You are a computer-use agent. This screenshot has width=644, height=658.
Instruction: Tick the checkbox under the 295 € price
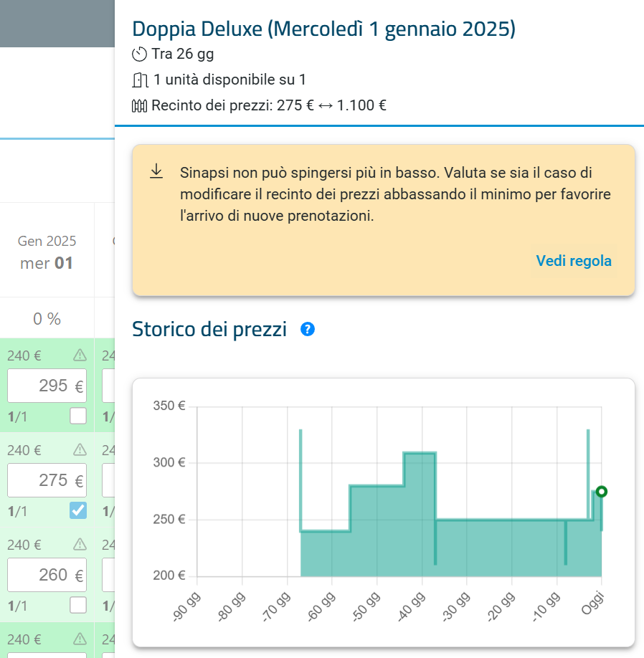(78, 416)
